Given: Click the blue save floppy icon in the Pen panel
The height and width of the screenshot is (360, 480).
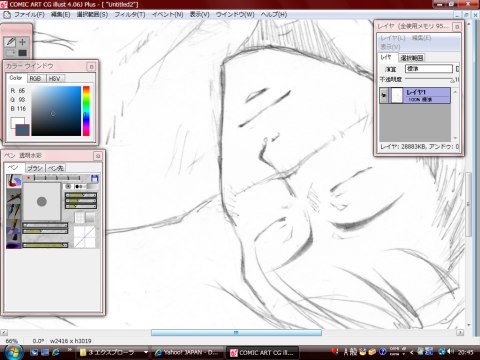Looking at the screenshot, I should pyautogui.click(x=94, y=178).
